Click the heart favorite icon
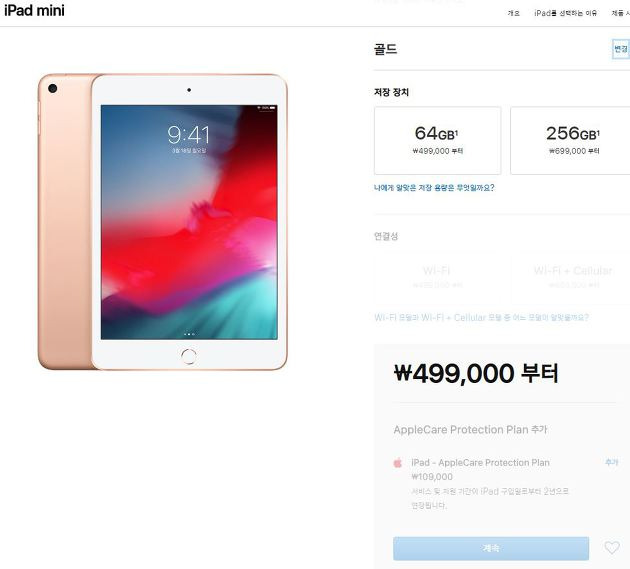 tap(612, 547)
